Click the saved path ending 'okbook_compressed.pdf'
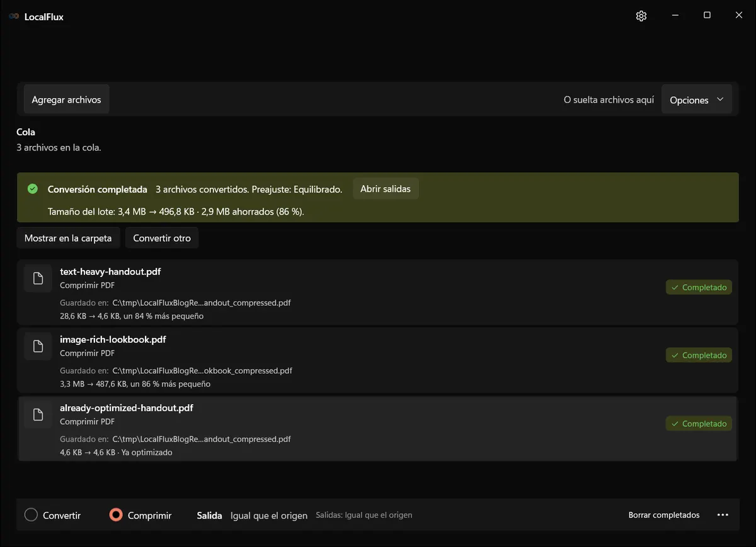Screen dimensions: 756x547 (202, 371)
